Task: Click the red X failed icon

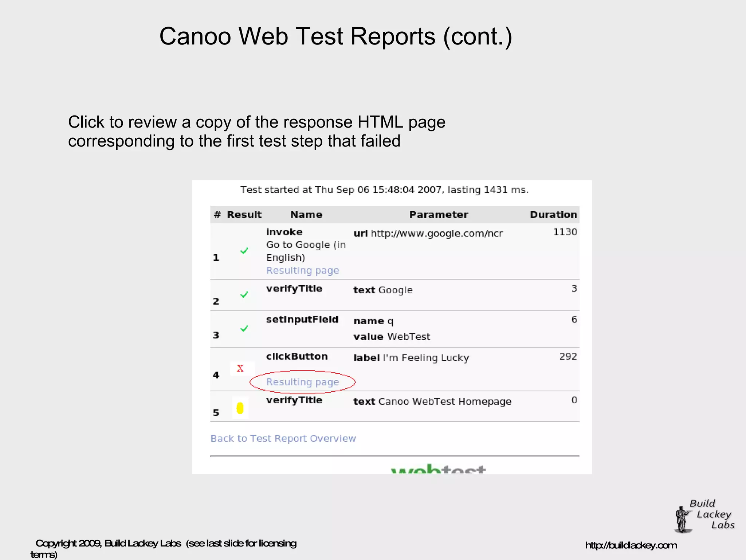Action: [240, 368]
